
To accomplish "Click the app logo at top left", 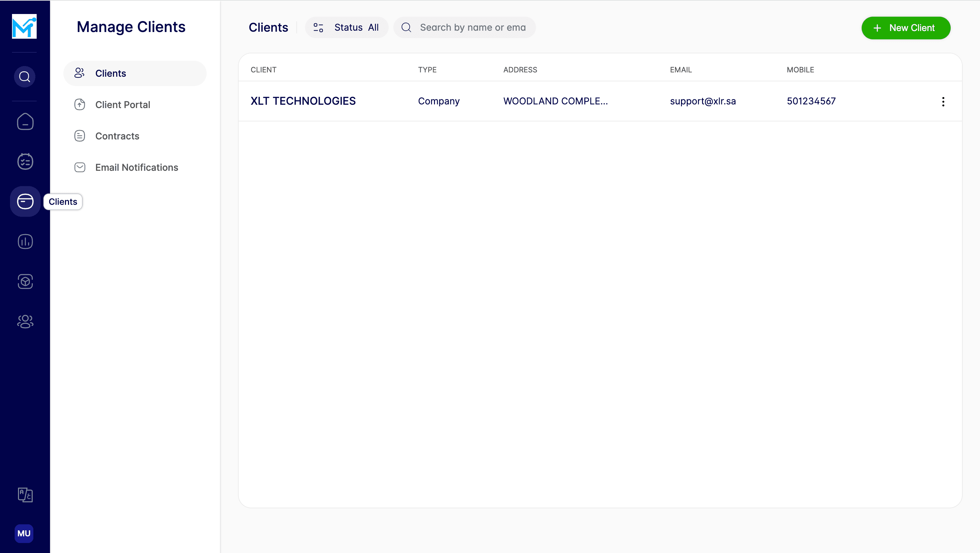I will 24,26.
